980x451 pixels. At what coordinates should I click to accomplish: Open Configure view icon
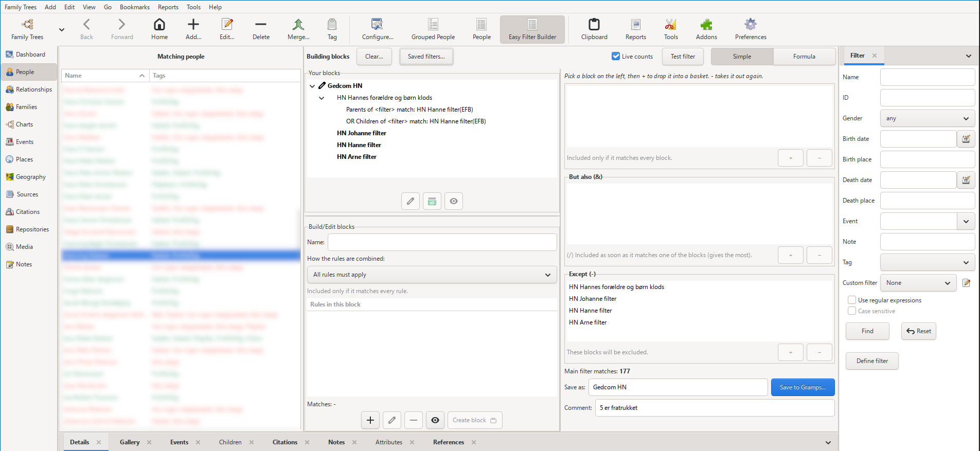378,29
